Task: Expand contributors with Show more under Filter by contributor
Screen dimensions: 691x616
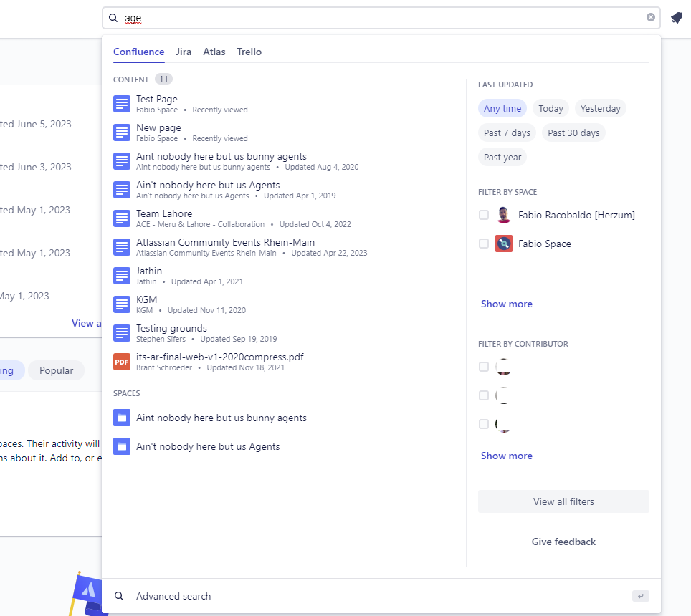Action: point(506,456)
